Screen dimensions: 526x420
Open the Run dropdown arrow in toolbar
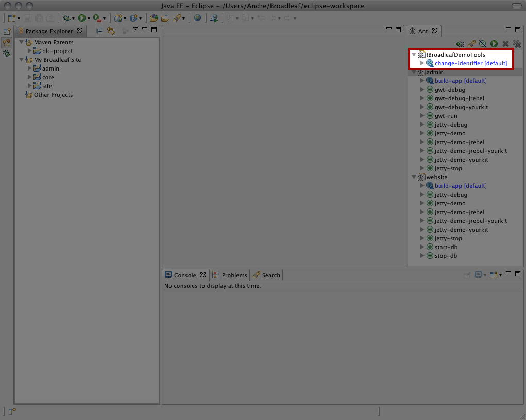click(89, 18)
